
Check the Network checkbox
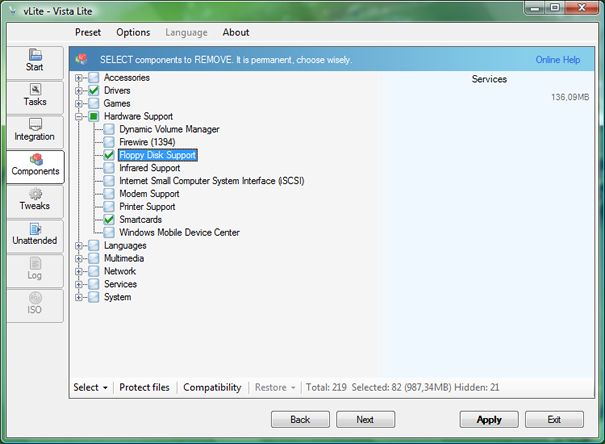pyautogui.click(x=93, y=271)
